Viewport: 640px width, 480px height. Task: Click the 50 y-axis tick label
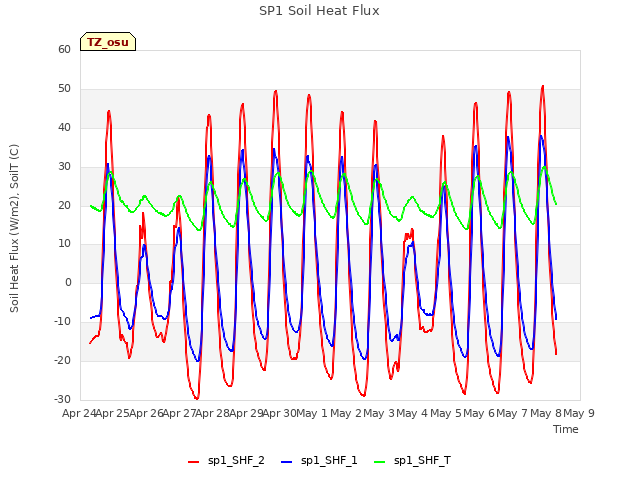[64, 89]
